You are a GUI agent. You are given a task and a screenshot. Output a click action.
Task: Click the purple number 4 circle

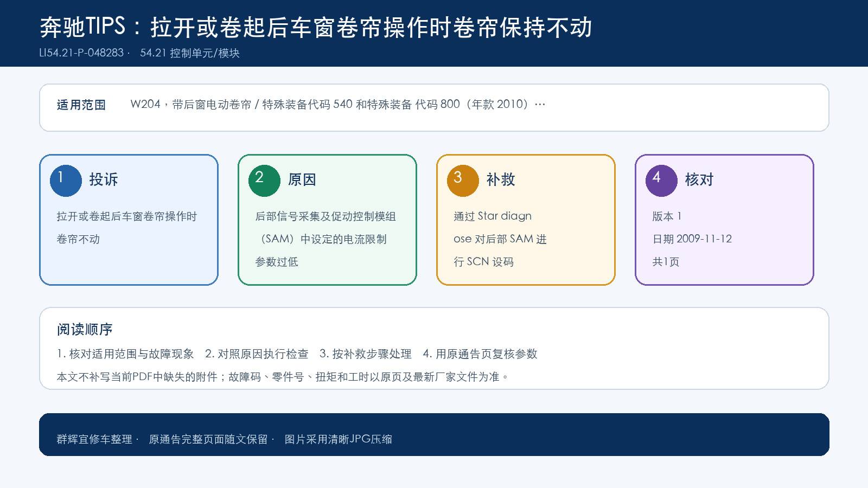[661, 181]
